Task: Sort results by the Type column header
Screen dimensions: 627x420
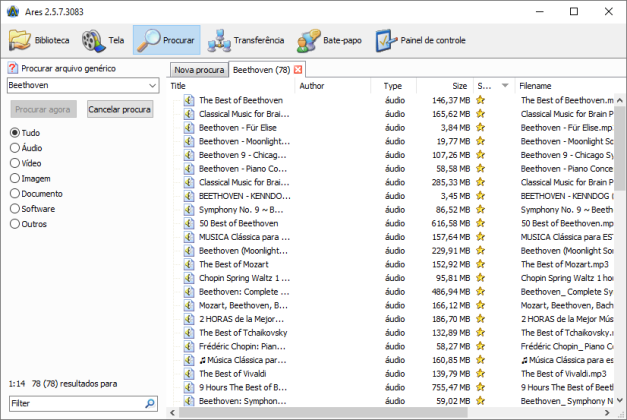Action: tap(393, 86)
